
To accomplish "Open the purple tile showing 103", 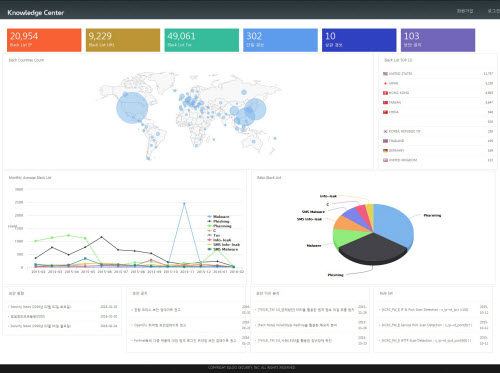I will pyautogui.click(x=438, y=40).
